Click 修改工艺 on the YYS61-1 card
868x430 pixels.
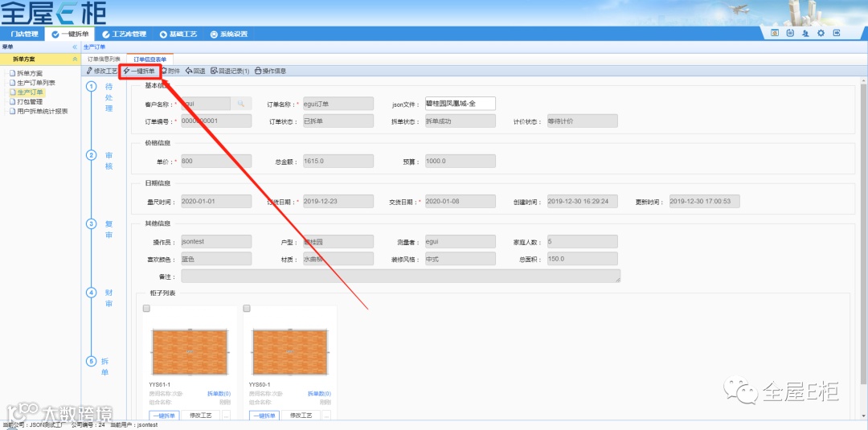200,416
